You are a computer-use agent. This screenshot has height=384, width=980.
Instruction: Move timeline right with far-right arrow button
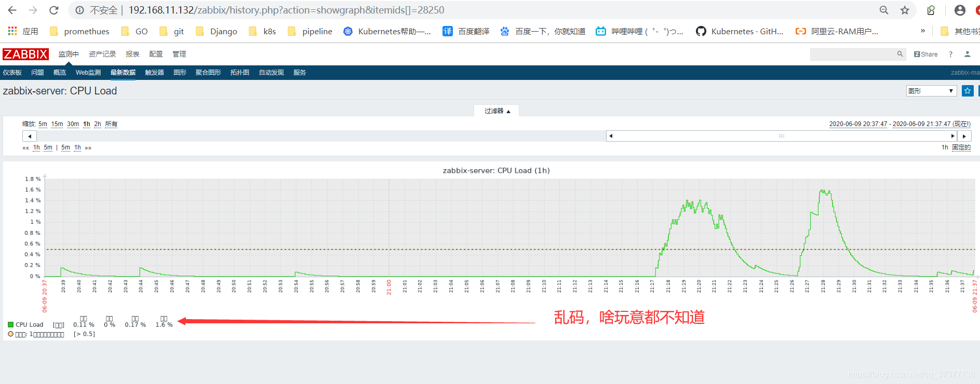[x=964, y=136]
